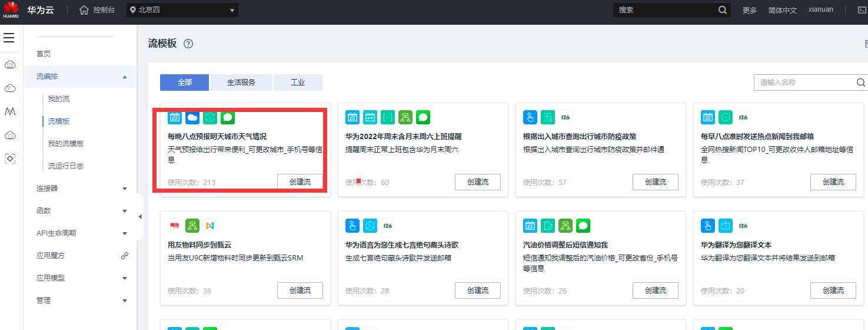Click the colorful N logo on the 用友物料 card
The image size is (868, 330).
tap(210, 226)
